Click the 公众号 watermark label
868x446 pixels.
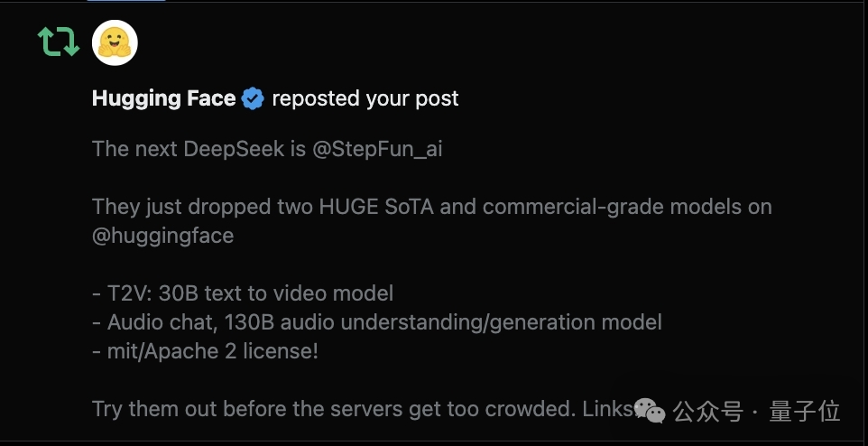tap(708, 411)
